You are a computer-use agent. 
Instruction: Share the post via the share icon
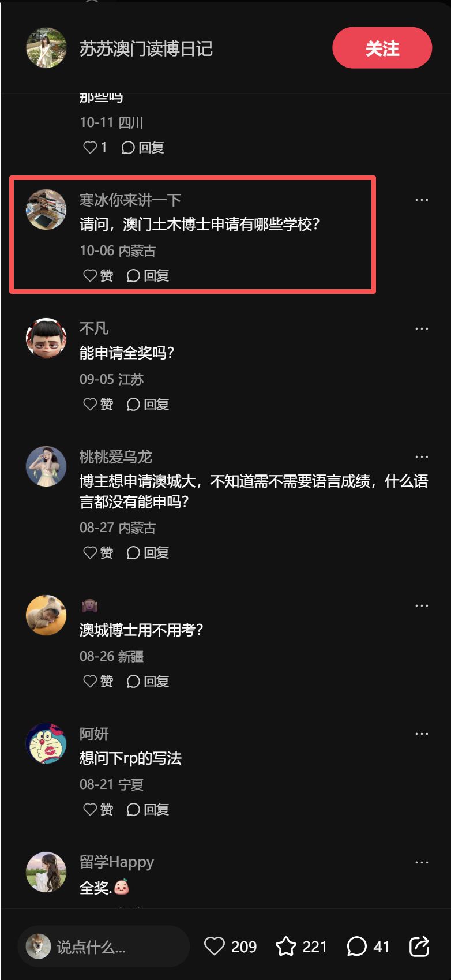(419, 947)
